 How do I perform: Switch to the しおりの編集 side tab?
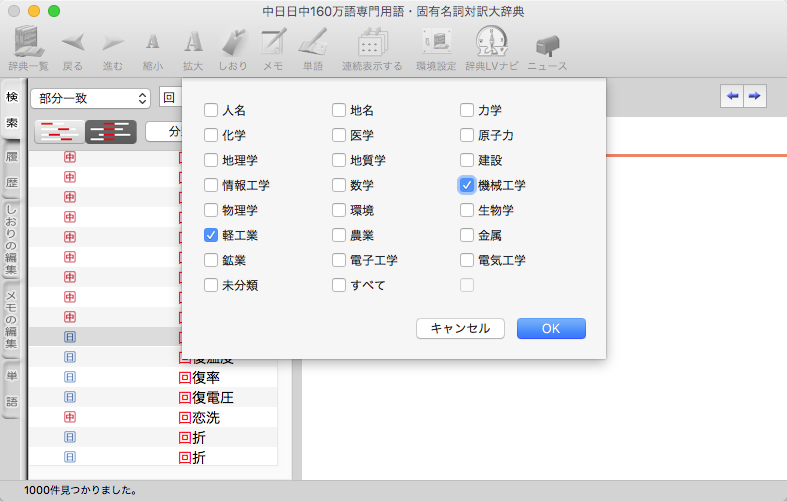coord(12,240)
